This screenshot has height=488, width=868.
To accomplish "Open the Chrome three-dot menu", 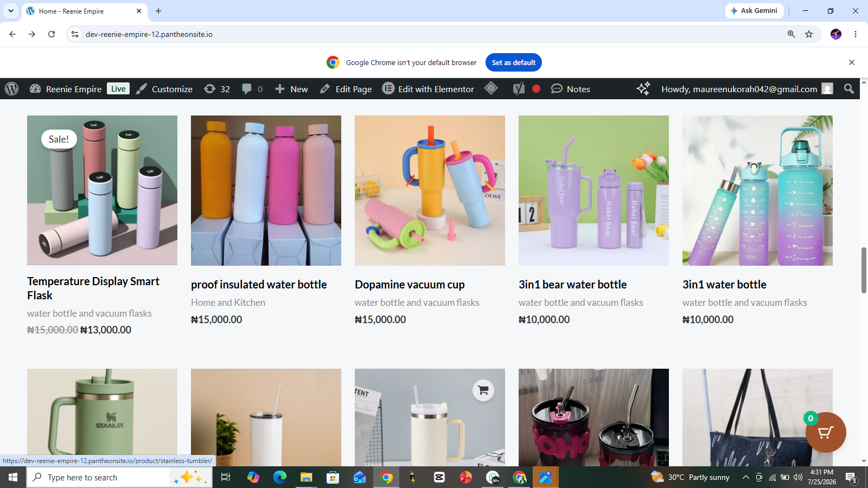I will [856, 34].
